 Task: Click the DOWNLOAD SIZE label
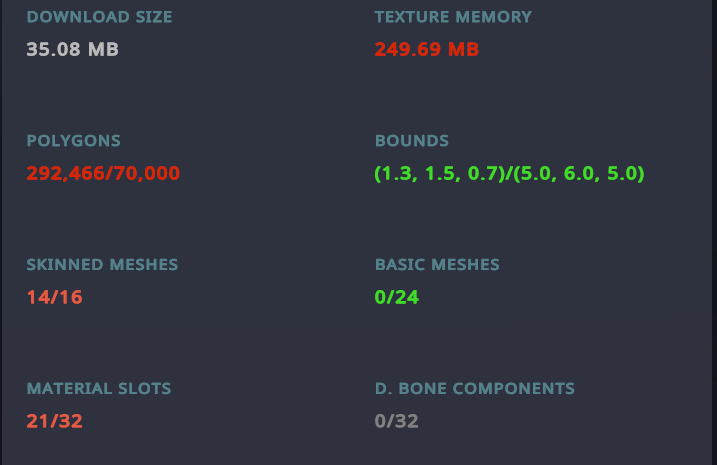99,17
